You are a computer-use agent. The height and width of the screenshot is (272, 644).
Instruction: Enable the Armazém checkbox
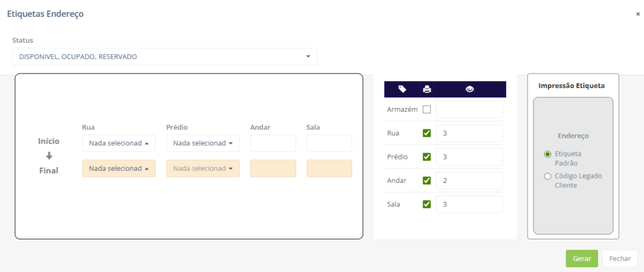[427, 109]
